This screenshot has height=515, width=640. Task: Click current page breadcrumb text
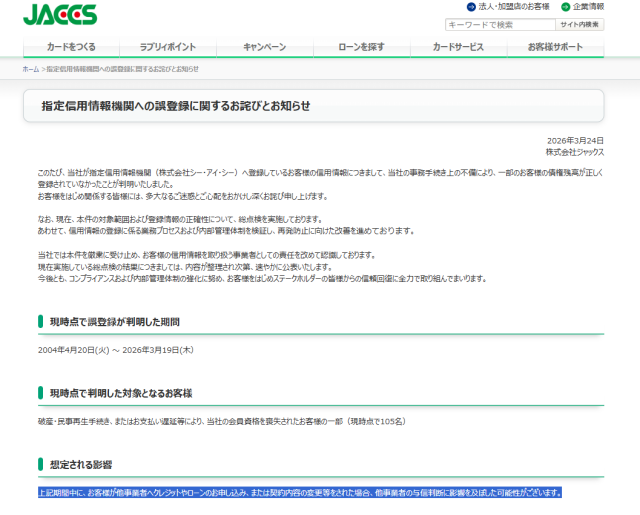tap(123, 69)
